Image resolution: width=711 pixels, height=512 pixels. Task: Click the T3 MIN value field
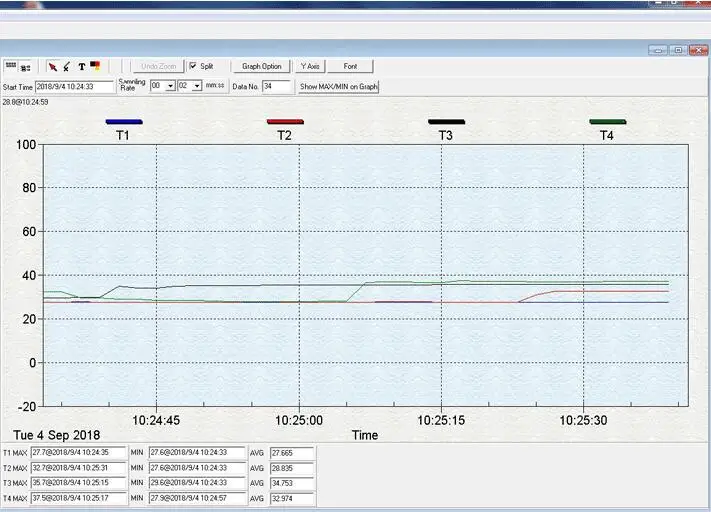pyautogui.click(x=197, y=483)
